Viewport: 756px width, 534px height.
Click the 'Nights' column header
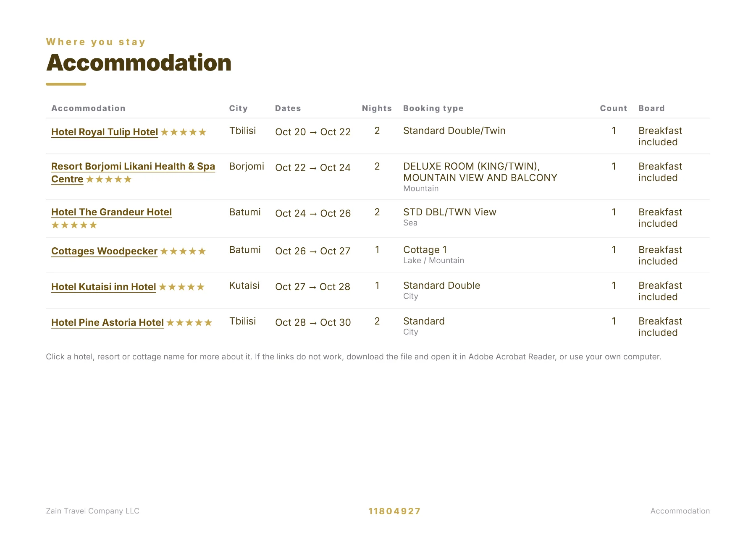tap(377, 108)
